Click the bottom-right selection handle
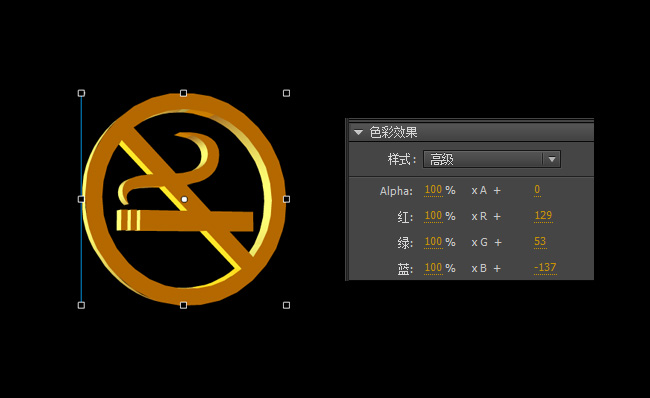This screenshot has height=398, width=650. (286, 306)
